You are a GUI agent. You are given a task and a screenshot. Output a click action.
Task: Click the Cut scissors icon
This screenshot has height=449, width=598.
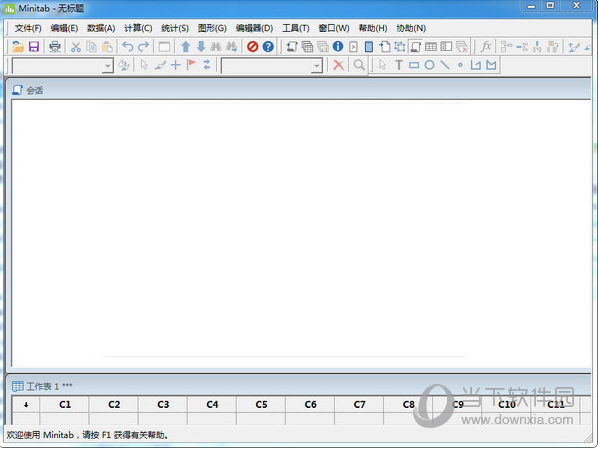tap(76, 47)
